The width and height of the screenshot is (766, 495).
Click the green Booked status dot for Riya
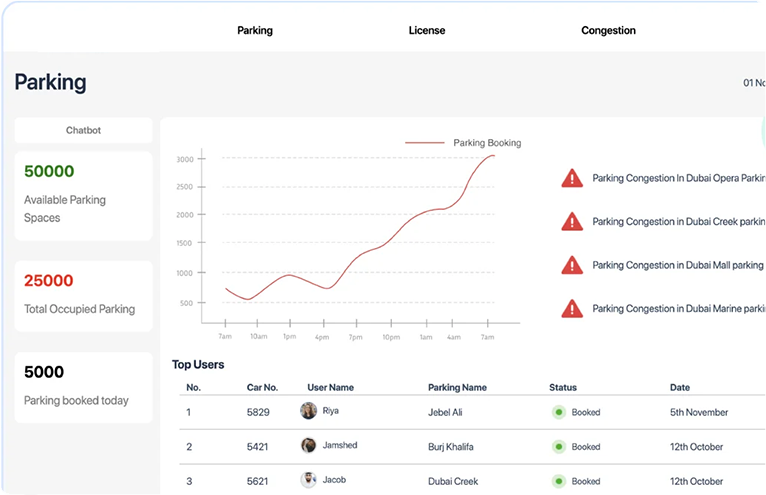559,412
